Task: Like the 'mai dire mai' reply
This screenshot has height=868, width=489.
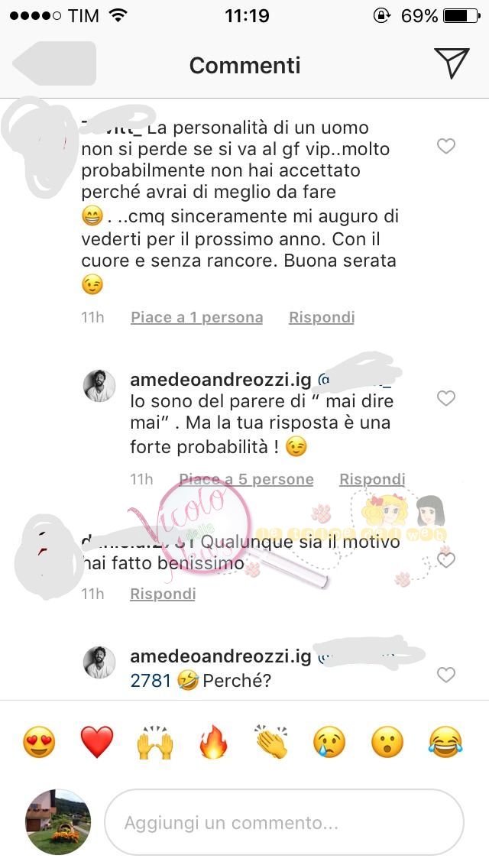Action: tap(445, 398)
